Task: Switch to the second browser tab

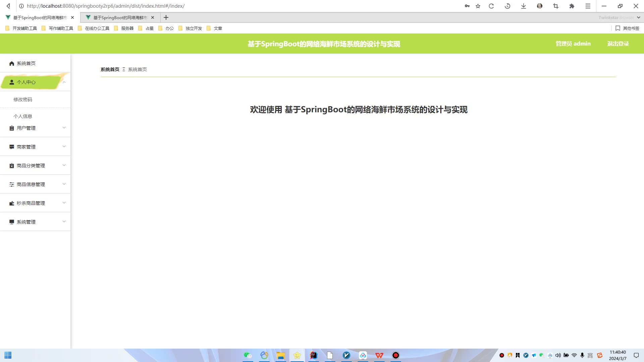Action: (120, 17)
